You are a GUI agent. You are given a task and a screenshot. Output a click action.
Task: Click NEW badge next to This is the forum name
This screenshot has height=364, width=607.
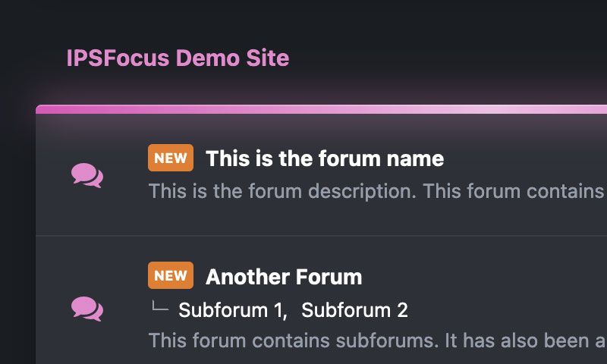pyautogui.click(x=170, y=158)
